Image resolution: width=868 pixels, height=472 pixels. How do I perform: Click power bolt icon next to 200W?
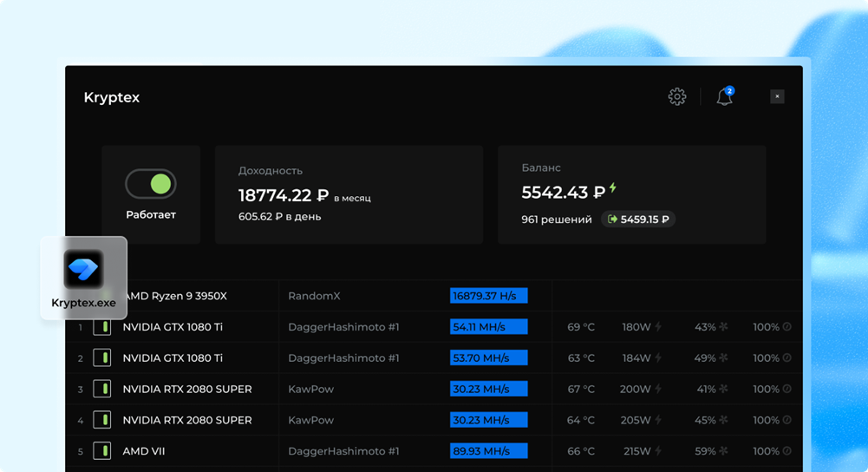click(x=658, y=390)
